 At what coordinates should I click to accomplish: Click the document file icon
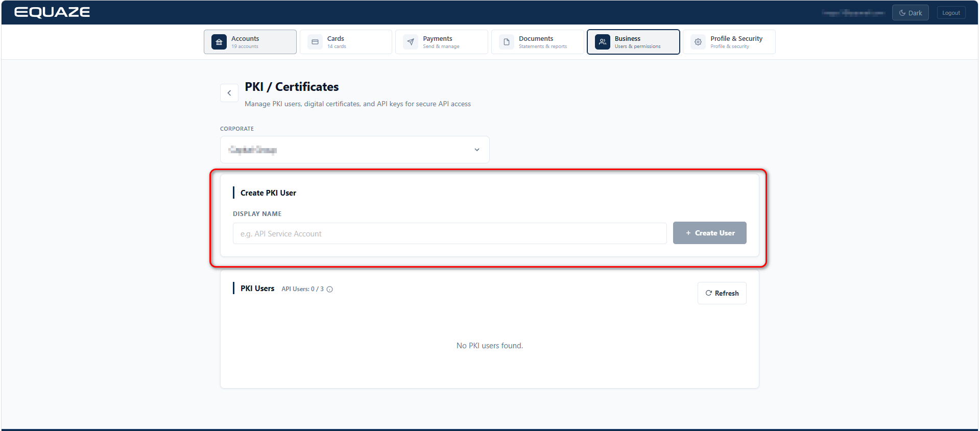click(507, 42)
